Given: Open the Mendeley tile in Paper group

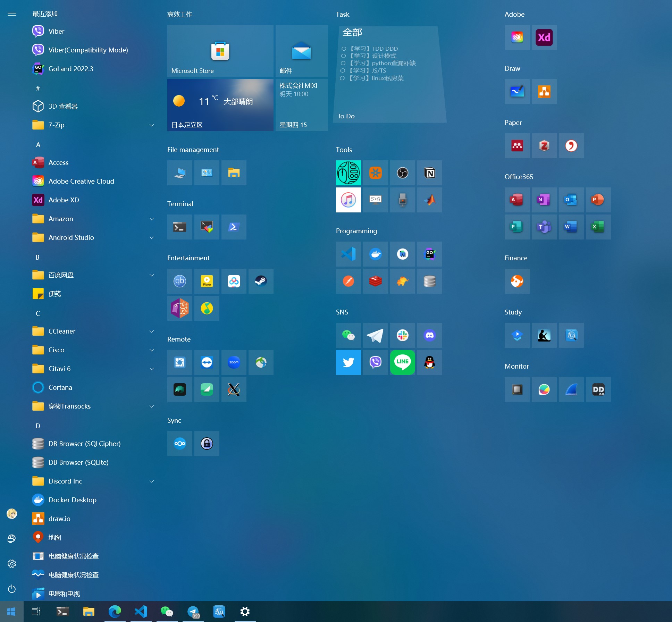Looking at the screenshot, I should click(517, 146).
